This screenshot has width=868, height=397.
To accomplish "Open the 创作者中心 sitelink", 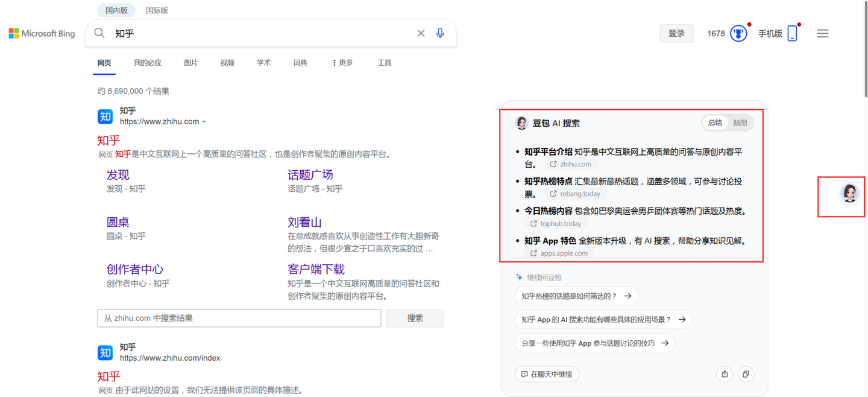I will pyautogui.click(x=135, y=269).
